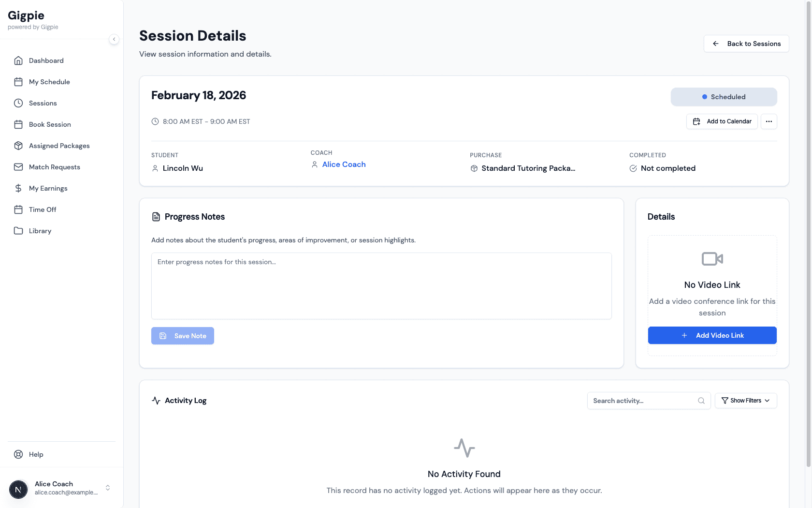The width and height of the screenshot is (812, 508).
Task: Click the Library folder icon
Action: click(18, 231)
